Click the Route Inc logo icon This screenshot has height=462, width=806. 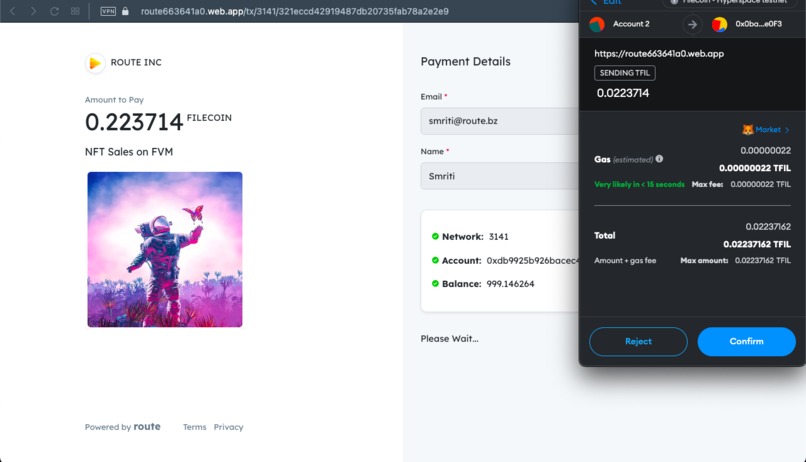click(95, 63)
